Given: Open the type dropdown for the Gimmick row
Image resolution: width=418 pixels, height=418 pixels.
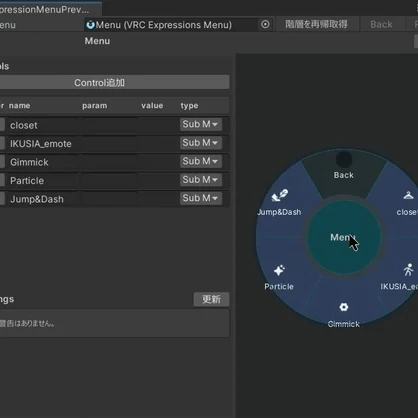Looking at the screenshot, I should (200, 161).
